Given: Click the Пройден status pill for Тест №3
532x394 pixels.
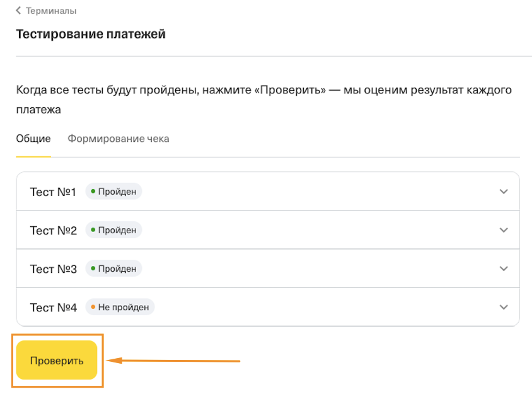Looking at the screenshot, I should point(113,268).
